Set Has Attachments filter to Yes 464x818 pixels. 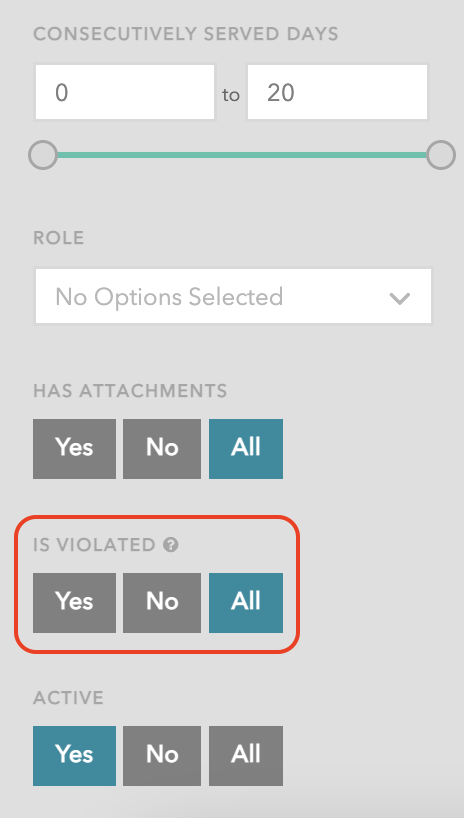tap(75, 449)
